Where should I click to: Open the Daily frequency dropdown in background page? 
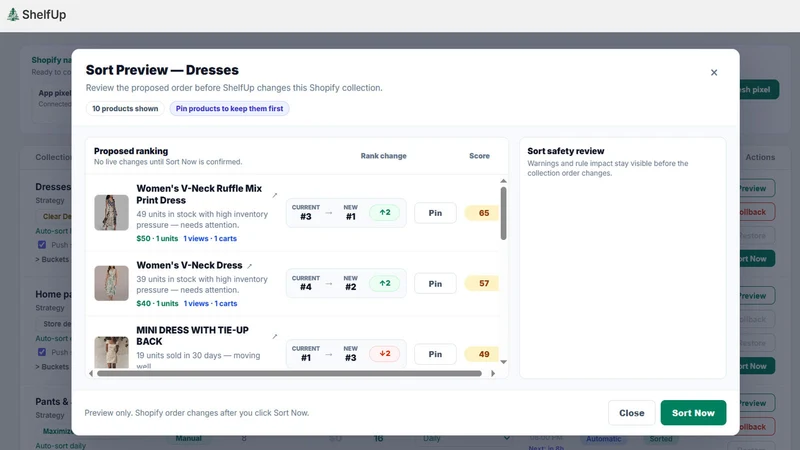pos(466,438)
